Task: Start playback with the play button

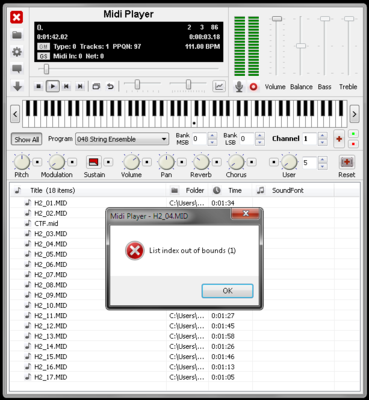Action: pos(53,87)
